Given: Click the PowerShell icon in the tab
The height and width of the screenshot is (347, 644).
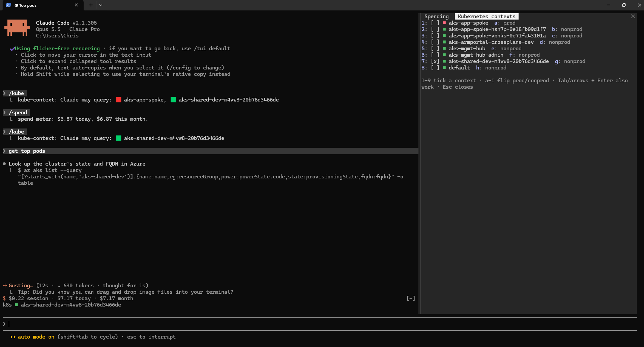Looking at the screenshot, I should click(x=8, y=5).
